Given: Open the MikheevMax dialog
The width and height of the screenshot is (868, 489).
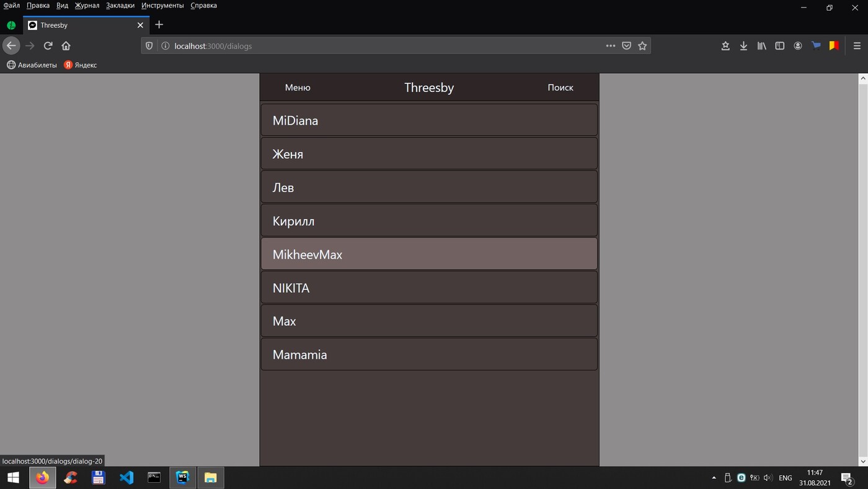Looking at the screenshot, I should point(429,254).
